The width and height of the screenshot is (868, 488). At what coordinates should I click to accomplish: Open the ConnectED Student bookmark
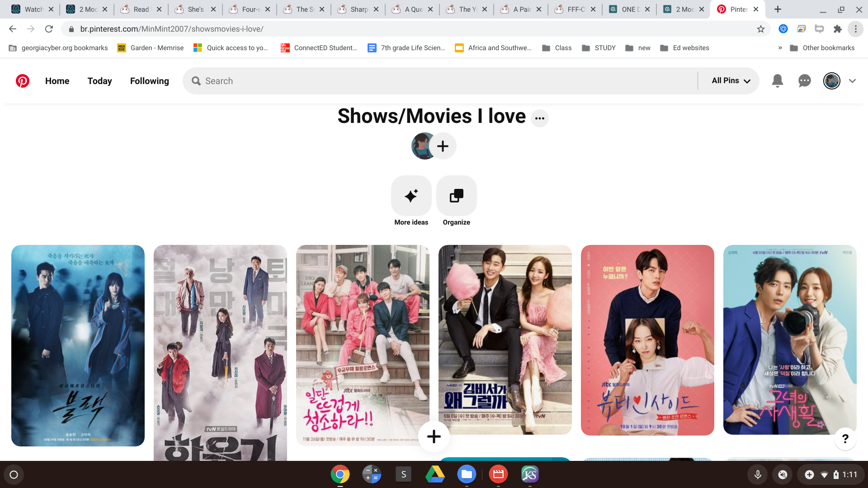tap(319, 48)
